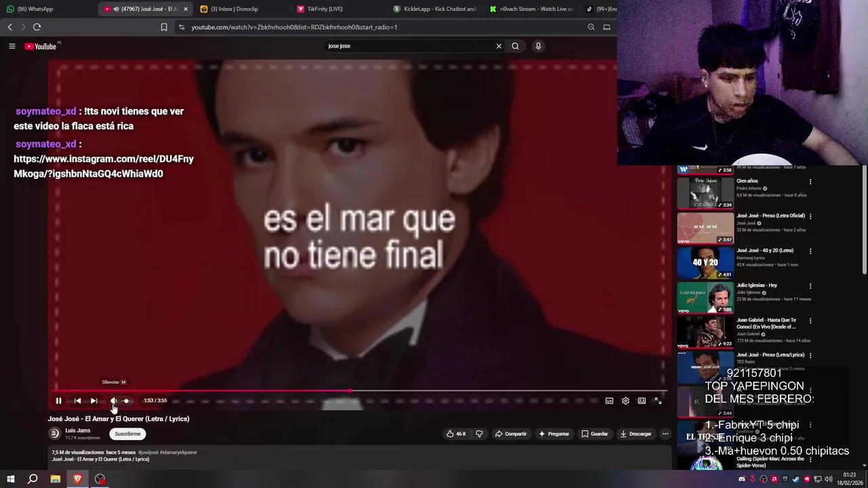Open options for 'Cien años' video
The width and height of the screenshot is (868, 488).
pyautogui.click(x=810, y=182)
